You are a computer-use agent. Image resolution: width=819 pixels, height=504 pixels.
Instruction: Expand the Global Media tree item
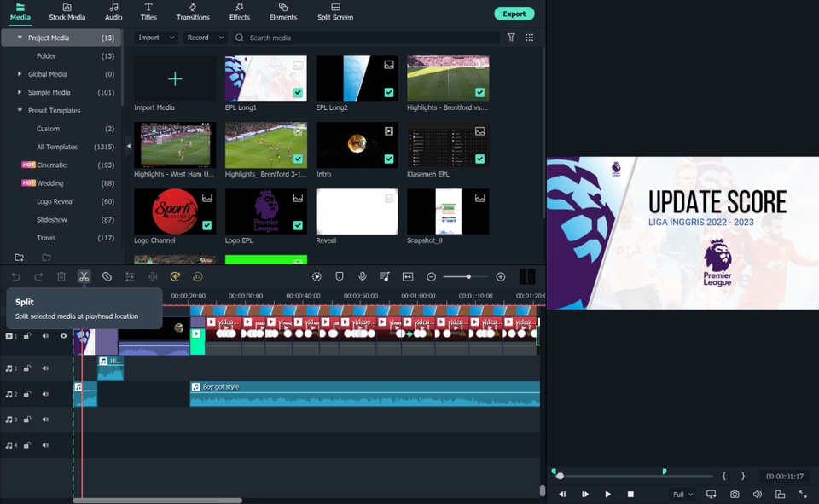coord(20,74)
